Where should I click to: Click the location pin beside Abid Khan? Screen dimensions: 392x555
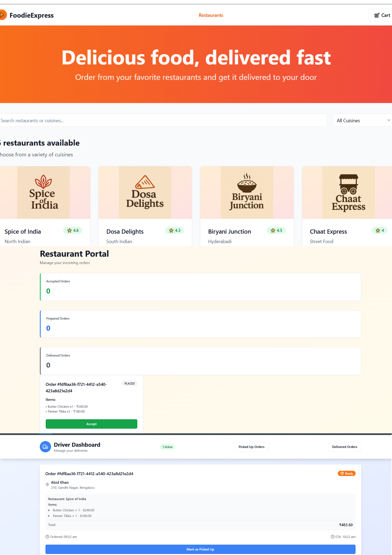(x=47, y=485)
